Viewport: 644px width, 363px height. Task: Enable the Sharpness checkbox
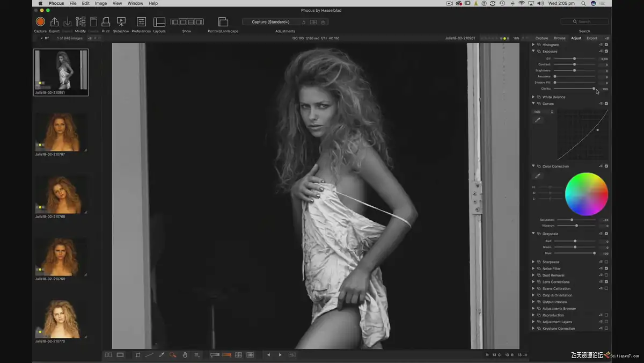(606, 262)
